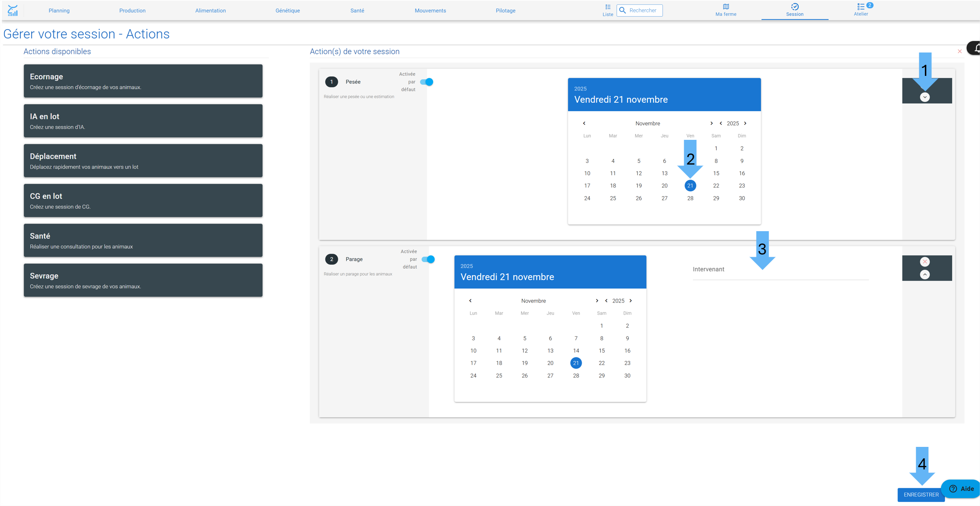Screen dimensions: 980x506
Task: Open the Aide help bubble
Action: [961, 488]
